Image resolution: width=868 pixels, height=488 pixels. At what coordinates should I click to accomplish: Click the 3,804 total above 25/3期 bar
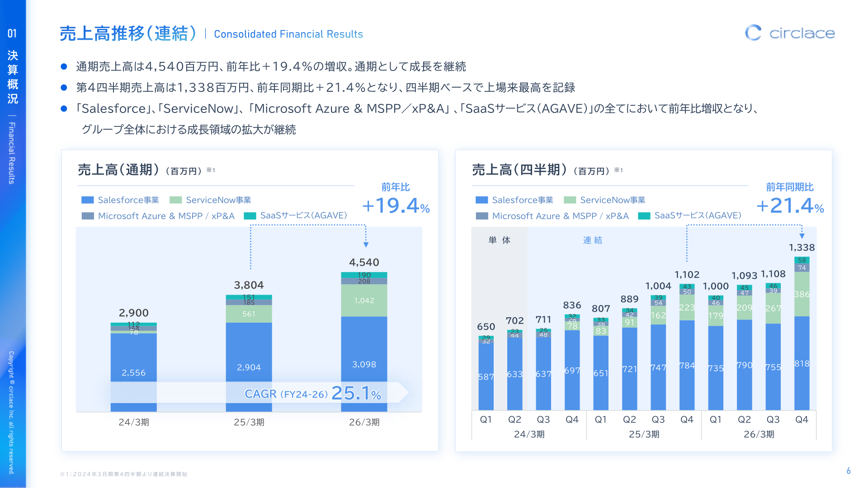249,285
